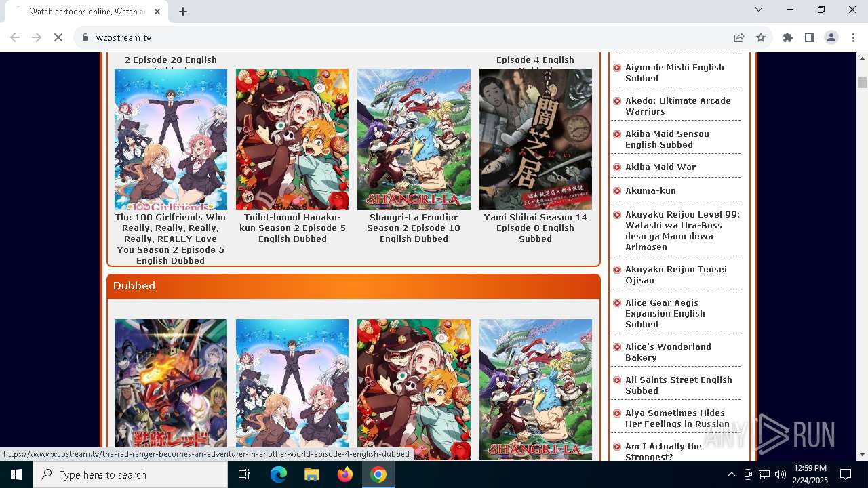Open the Extensions puzzle icon

coord(788,37)
